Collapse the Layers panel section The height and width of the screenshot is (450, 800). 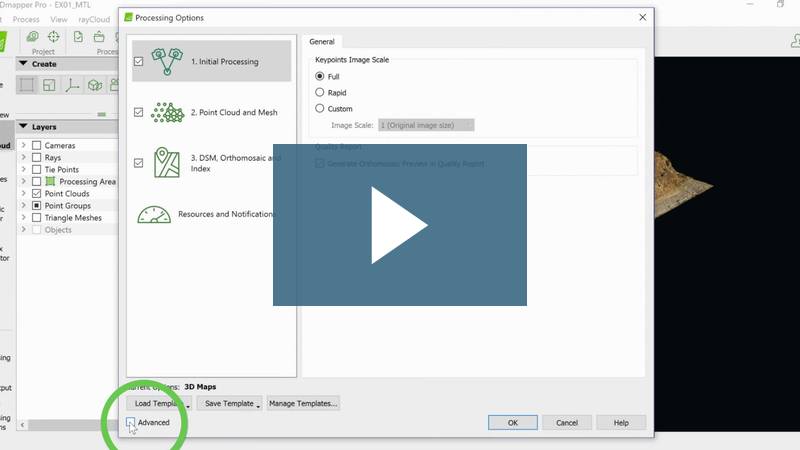[23, 127]
